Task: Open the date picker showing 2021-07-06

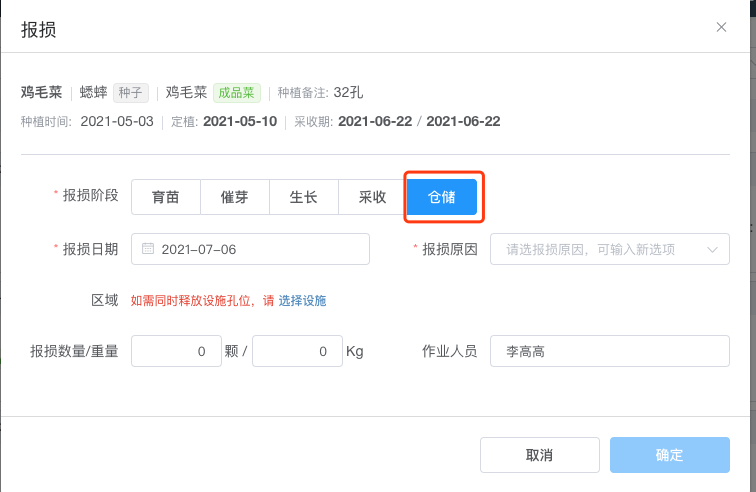Action: pyautogui.click(x=250, y=249)
